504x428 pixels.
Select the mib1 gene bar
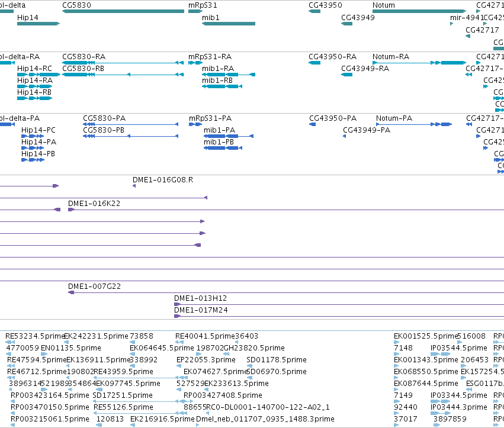click(229, 24)
